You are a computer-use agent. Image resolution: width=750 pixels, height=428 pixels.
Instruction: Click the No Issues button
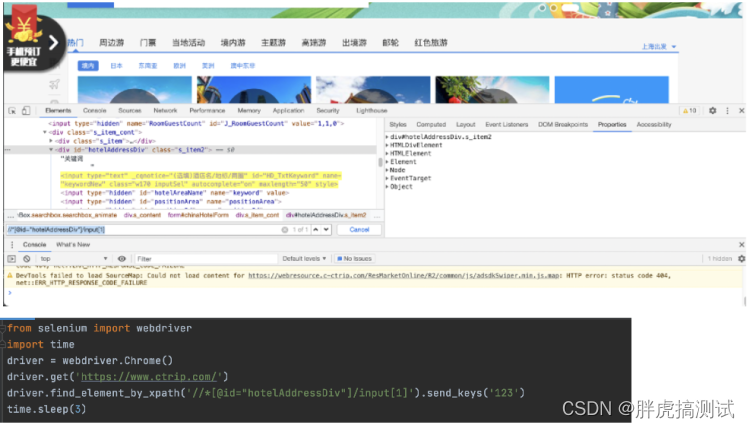[354, 259]
